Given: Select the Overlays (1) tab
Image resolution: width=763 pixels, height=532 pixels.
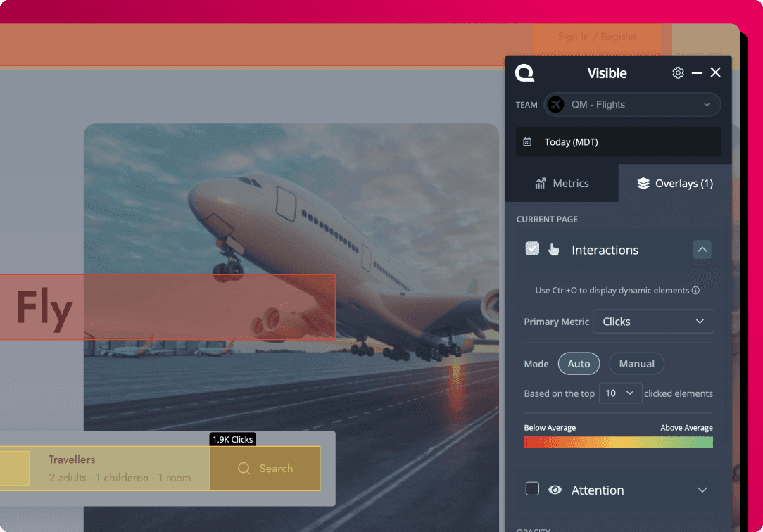Looking at the screenshot, I should coord(674,184).
